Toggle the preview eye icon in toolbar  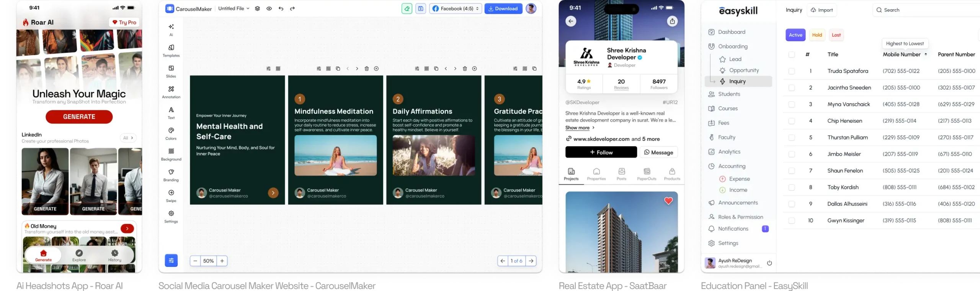point(269,8)
